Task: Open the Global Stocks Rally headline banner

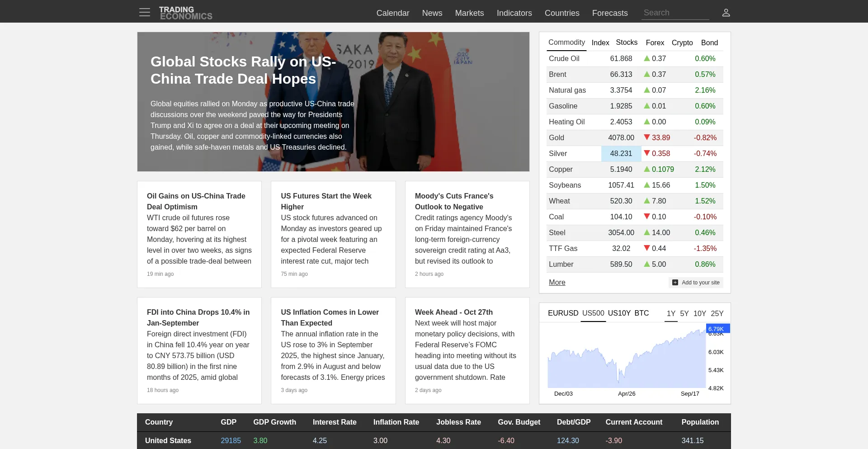Action: point(243,70)
